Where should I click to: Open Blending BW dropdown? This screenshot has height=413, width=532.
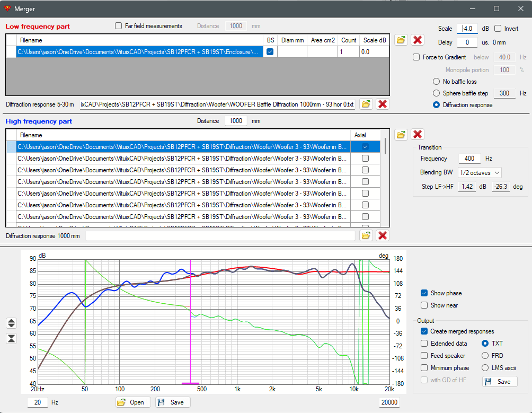click(x=480, y=172)
